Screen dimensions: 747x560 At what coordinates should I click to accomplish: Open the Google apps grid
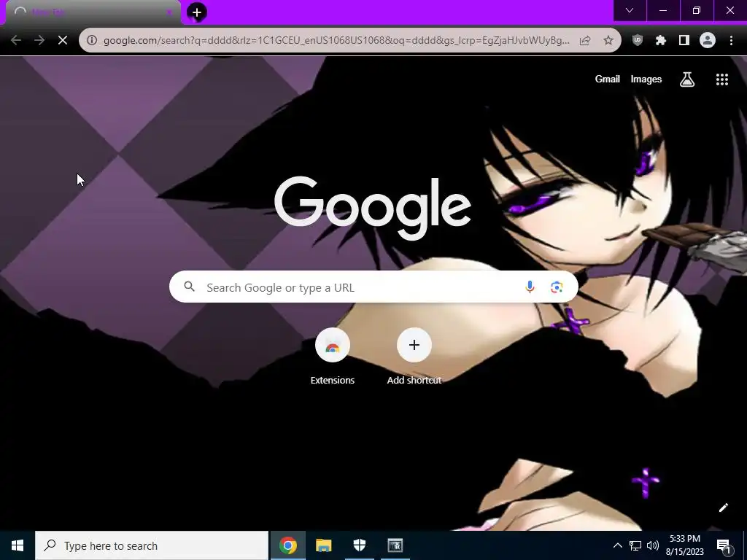pyautogui.click(x=722, y=79)
